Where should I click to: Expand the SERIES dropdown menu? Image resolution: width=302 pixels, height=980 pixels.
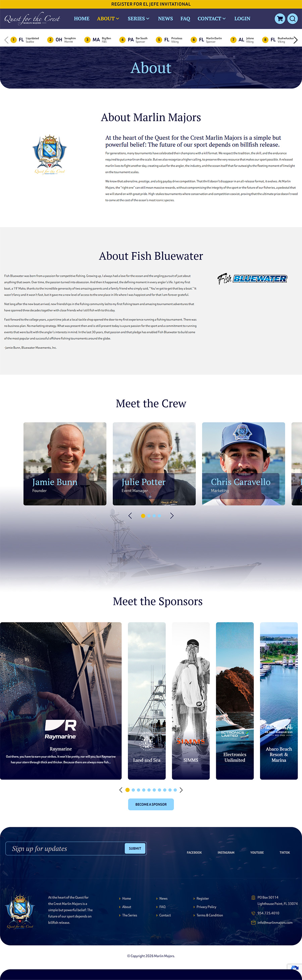[139, 19]
